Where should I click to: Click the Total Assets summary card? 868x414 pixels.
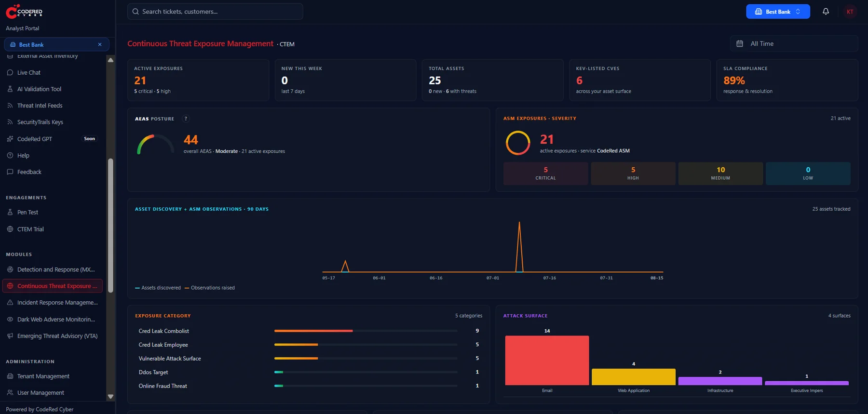point(492,80)
